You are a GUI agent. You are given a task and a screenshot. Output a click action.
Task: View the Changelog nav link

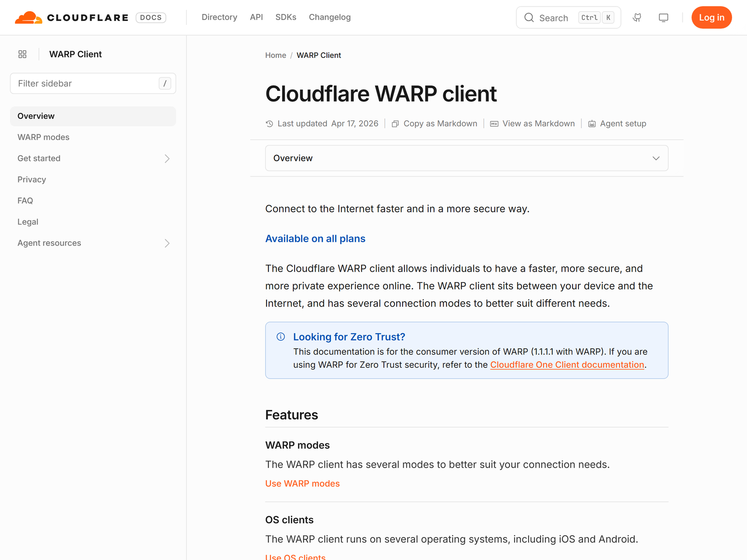[330, 17]
